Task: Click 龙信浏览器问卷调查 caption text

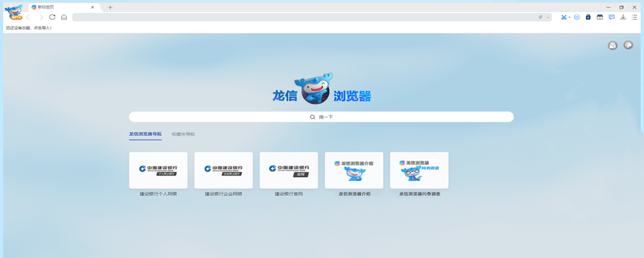Action: 420,193
